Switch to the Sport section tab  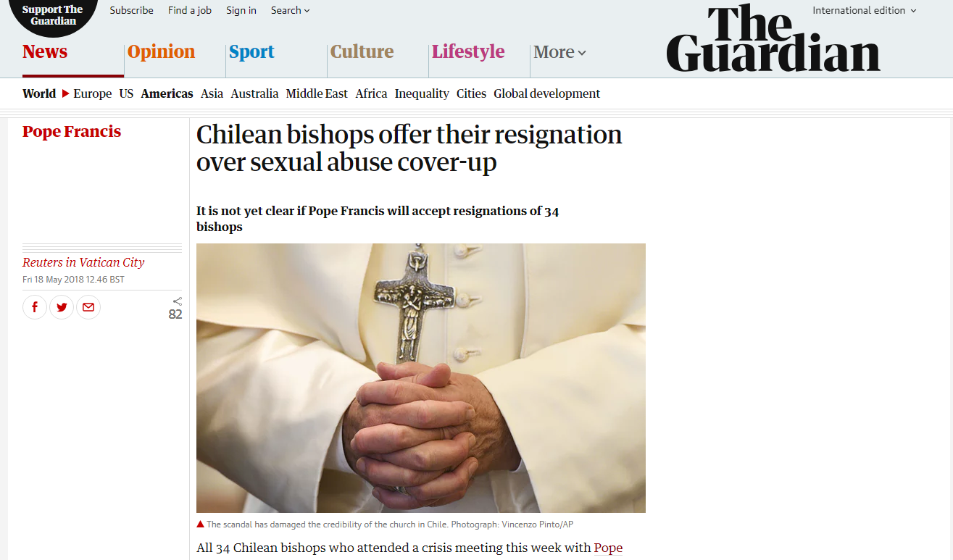tap(251, 51)
